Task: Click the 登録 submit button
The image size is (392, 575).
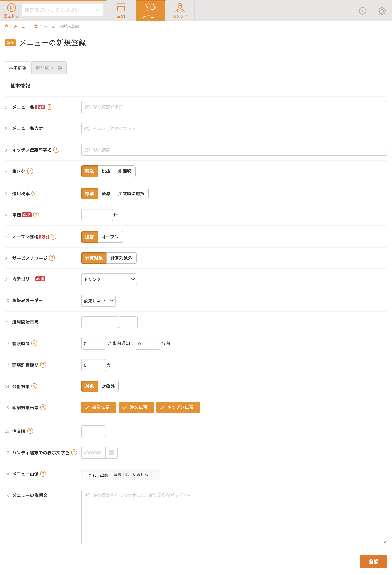Action: 373,562
